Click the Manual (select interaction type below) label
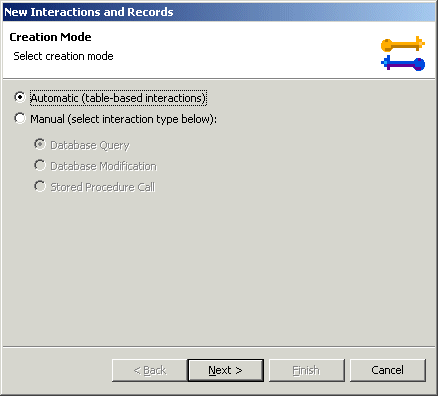This screenshot has height=396, width=438. 123,119
